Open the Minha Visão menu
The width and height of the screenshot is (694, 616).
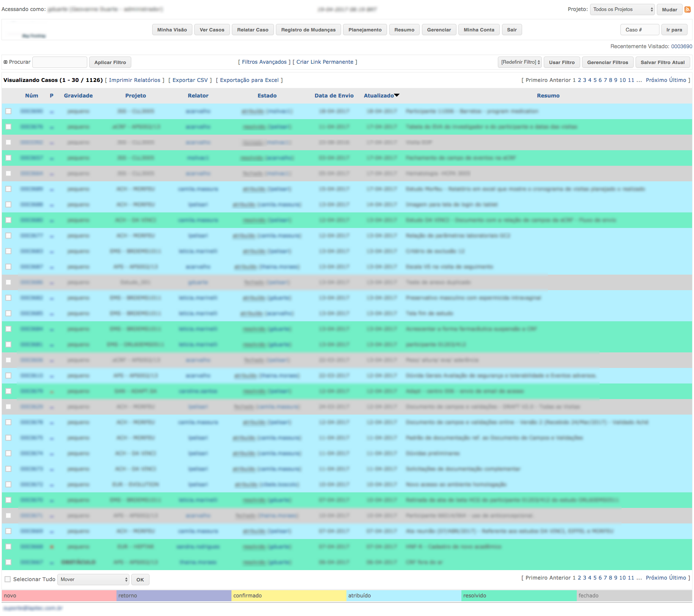pos(172,30)
